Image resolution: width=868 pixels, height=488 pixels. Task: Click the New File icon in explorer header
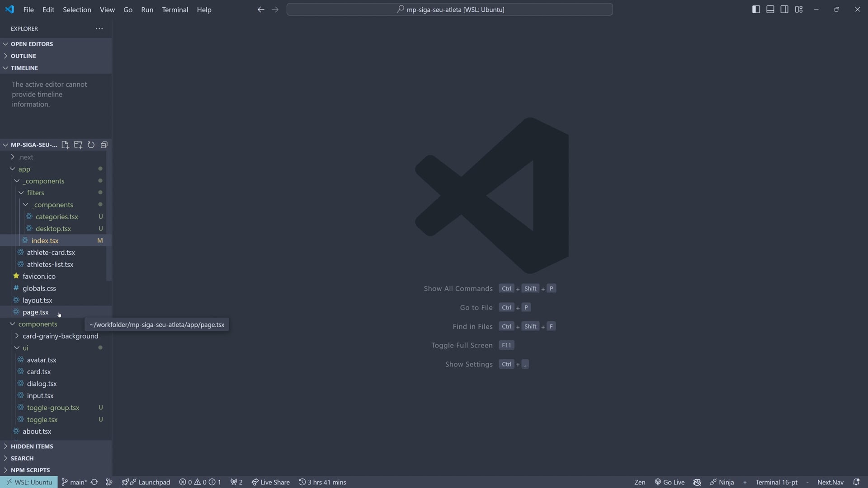point(65,145)
